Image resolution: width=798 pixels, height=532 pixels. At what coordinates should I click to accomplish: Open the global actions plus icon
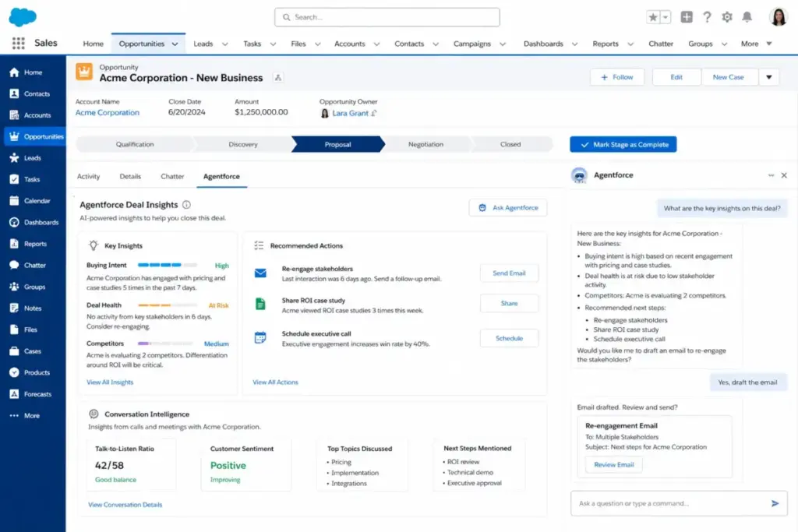(687, 17)
